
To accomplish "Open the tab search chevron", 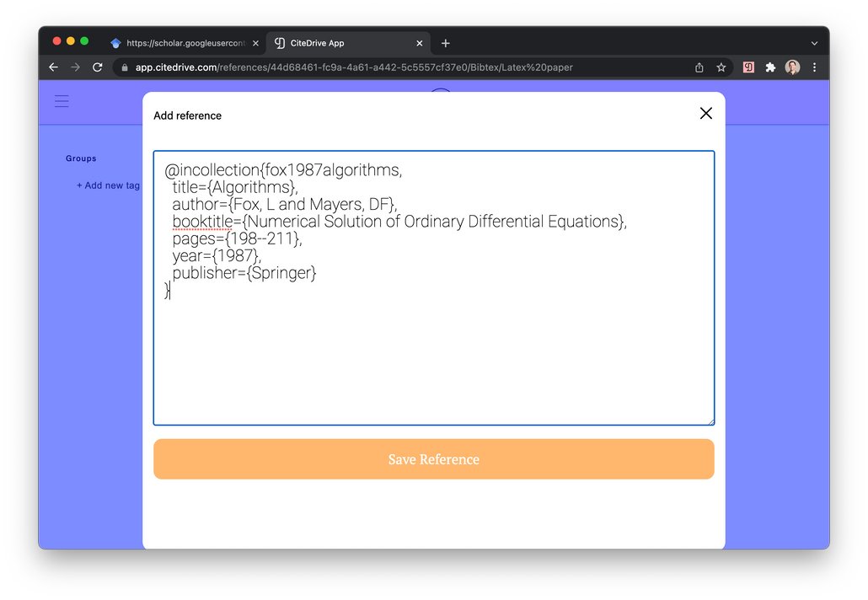I will [812, 43].
